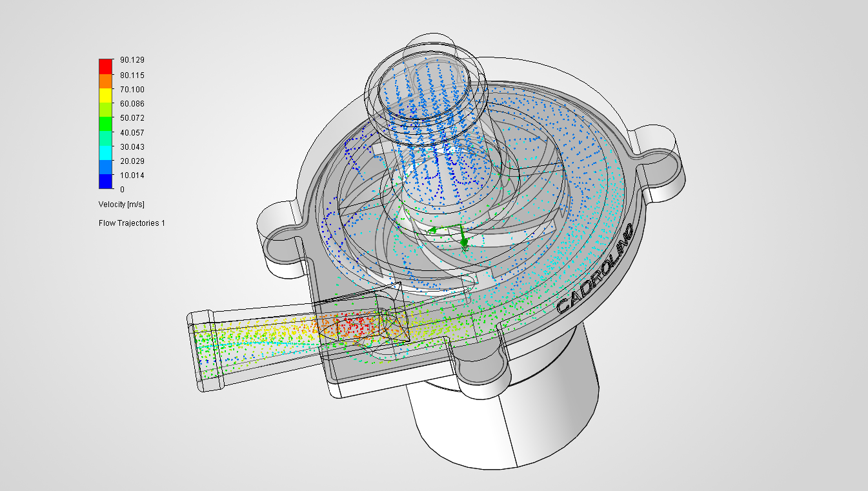Click the legend value 40.057

132,132
